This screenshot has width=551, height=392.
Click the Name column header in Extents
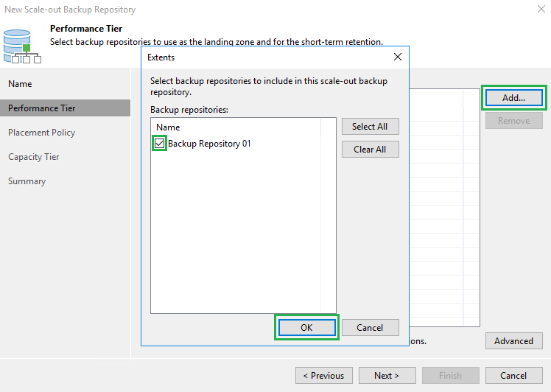168,127
